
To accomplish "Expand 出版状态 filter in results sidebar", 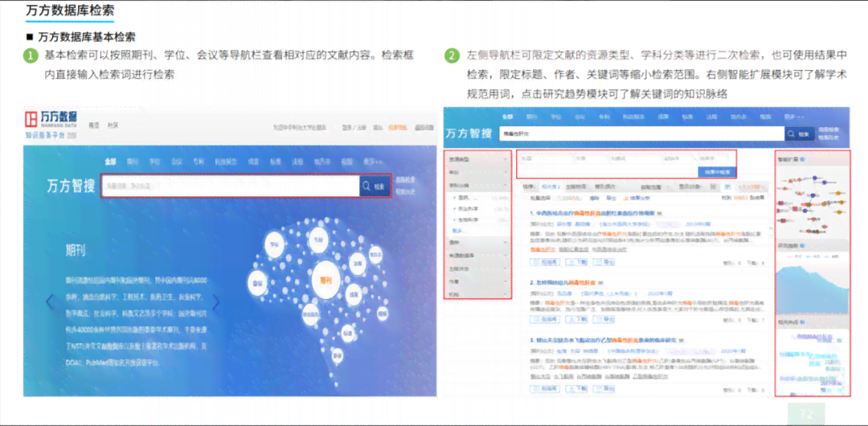I will click(478, 268).
